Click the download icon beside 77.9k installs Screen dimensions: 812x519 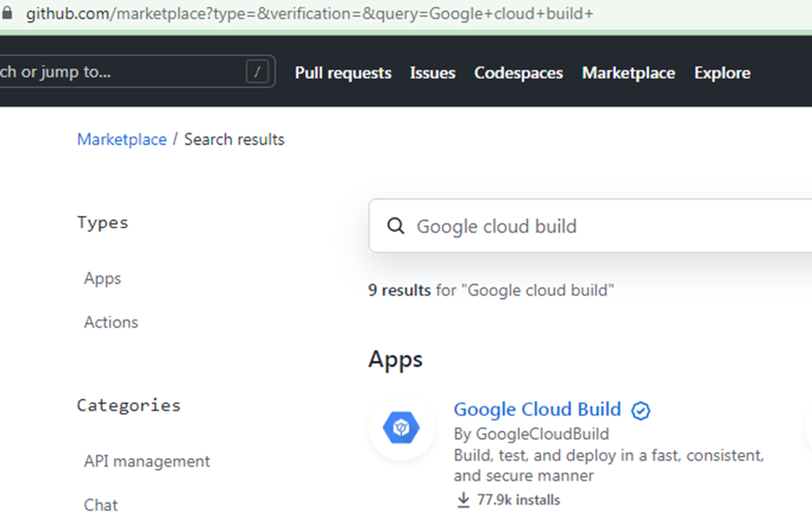click(462, 500)
